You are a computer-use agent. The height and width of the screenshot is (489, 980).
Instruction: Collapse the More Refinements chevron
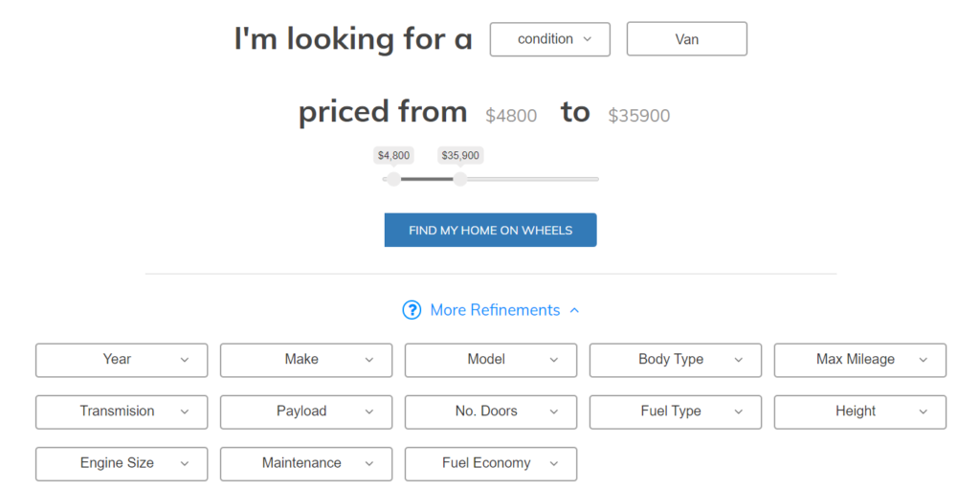[x=574, y=310]
